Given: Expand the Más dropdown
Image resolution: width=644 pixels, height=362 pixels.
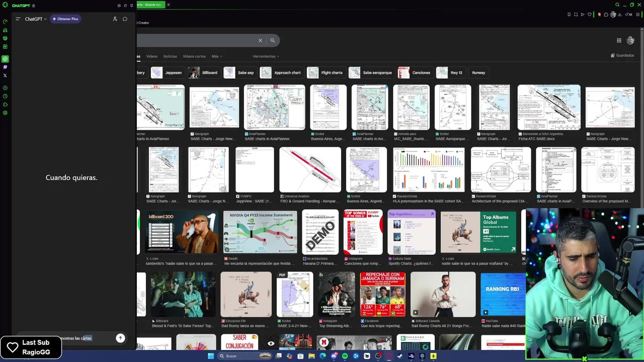Looking at the screenshot, I should (216, 56).
